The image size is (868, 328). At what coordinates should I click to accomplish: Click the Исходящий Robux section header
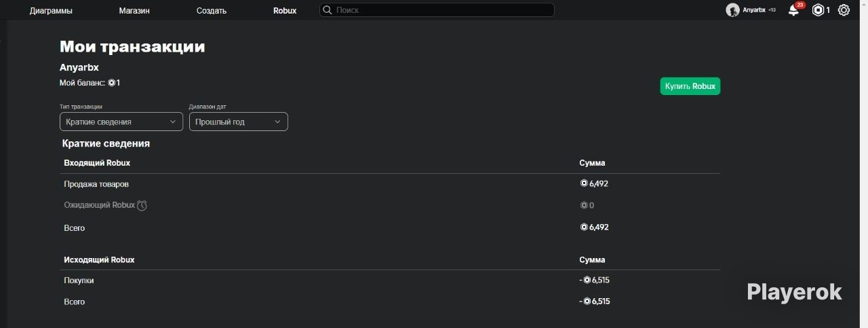tap(99, 260)
